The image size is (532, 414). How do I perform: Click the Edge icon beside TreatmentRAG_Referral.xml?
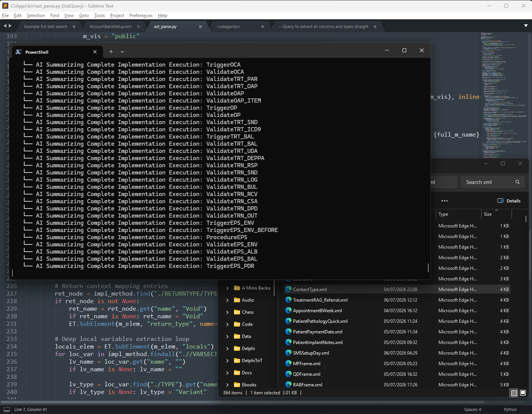tap(289, 300)
